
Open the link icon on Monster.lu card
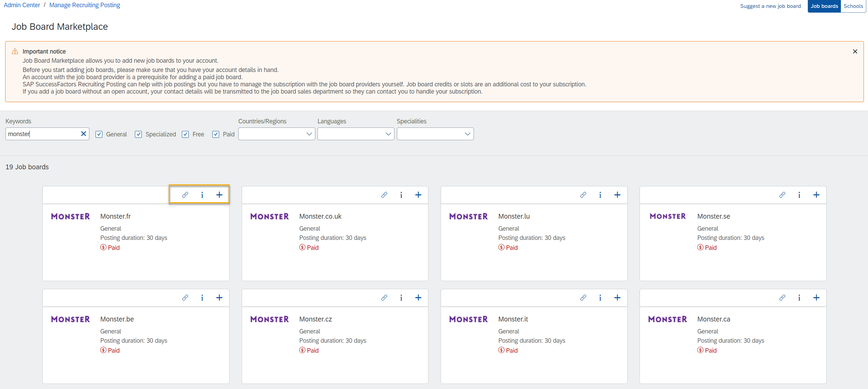click(x=583, y=195)
